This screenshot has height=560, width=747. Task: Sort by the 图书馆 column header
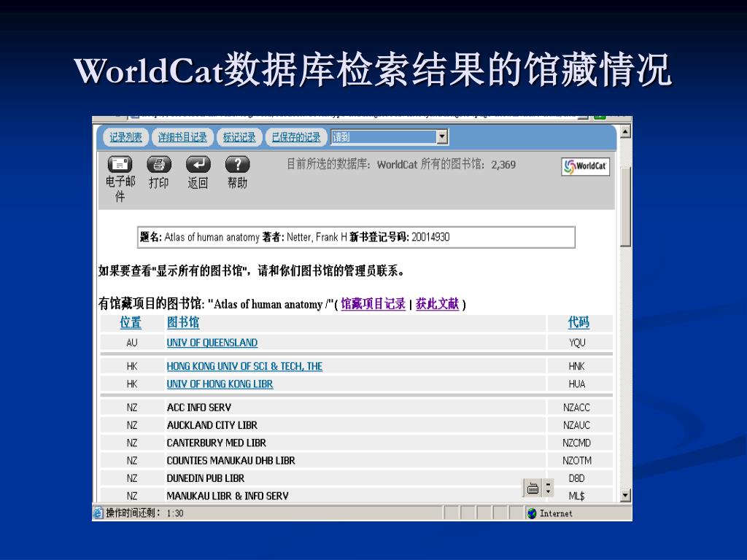coord(183,322)
